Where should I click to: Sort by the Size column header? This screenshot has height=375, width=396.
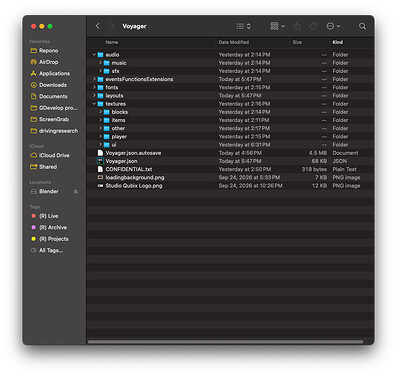297,42
